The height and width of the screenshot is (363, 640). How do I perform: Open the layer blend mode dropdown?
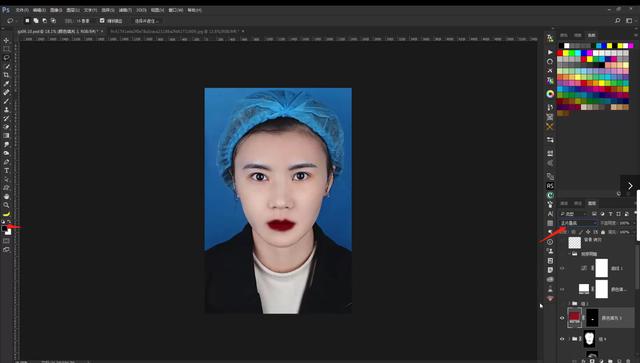click(x=578, y=223)
